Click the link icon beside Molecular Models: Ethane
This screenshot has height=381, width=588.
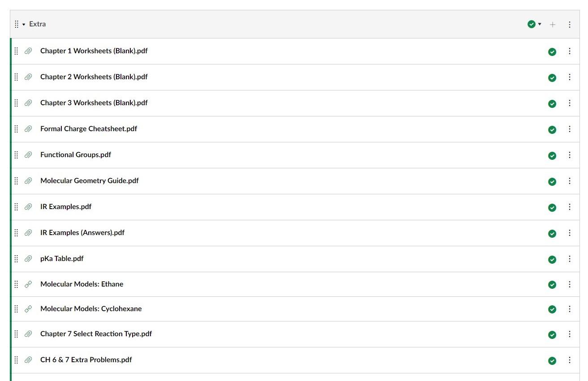click(x=28, y=284)
